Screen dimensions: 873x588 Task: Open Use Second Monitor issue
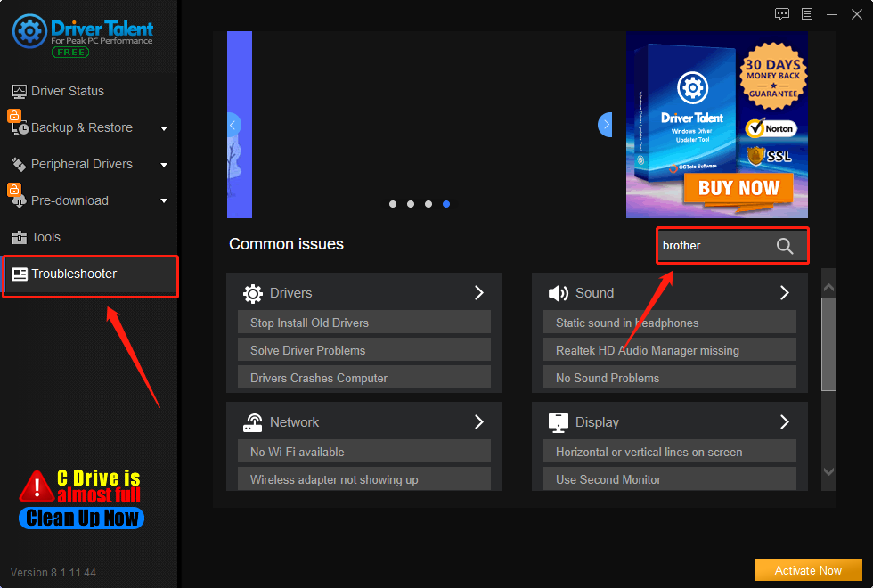(670, 479)
